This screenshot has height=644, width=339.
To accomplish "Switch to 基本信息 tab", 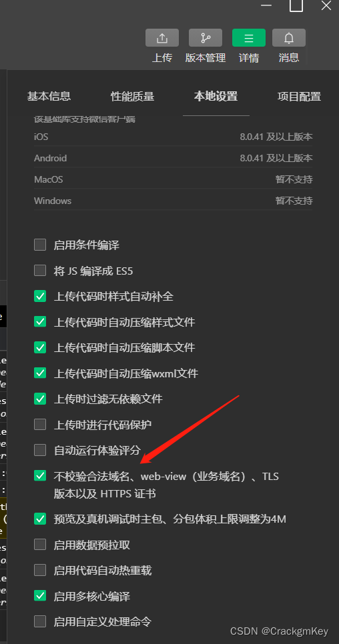I will 49,96.
